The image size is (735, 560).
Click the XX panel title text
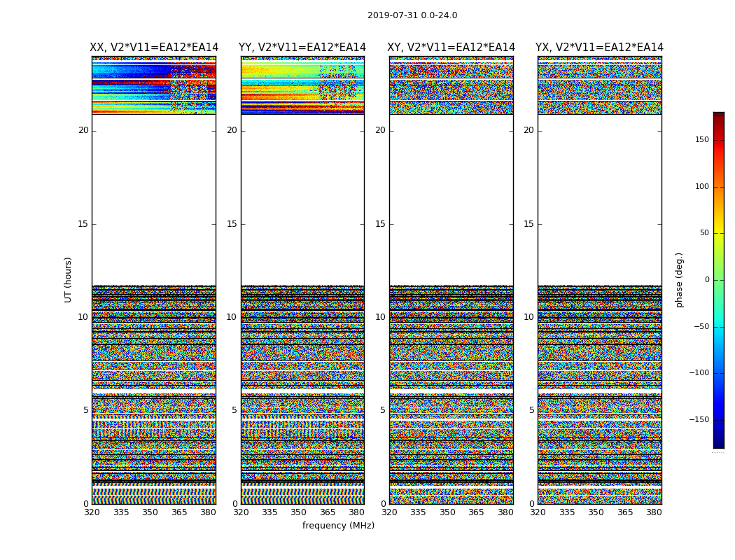tap(154, 48)
